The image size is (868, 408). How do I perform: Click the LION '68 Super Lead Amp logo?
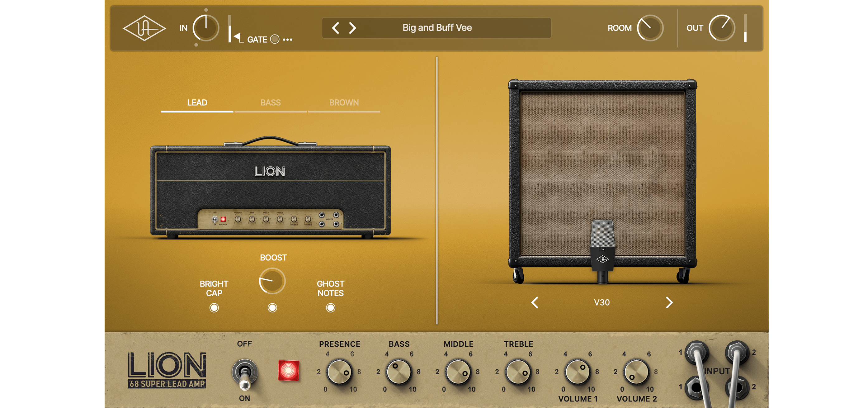tap(167, 370)
